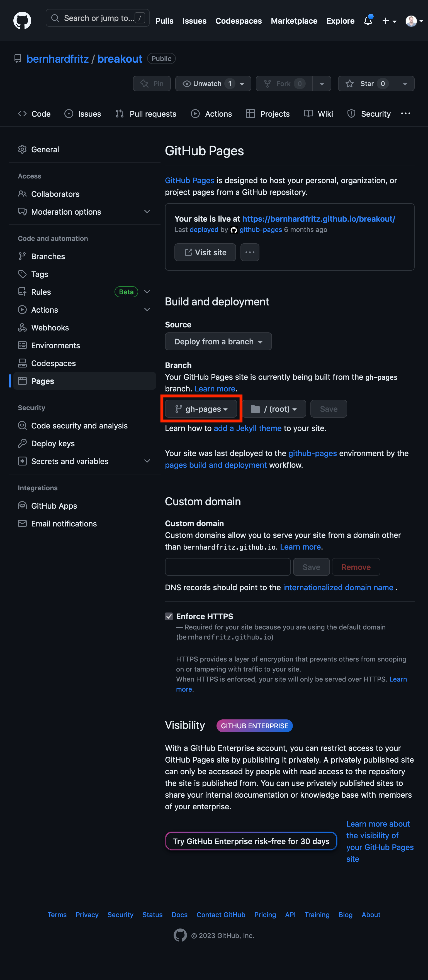428x980 pixels.
Task: Open the Deploy from a branch dropdown
Action: coord(218,342)
